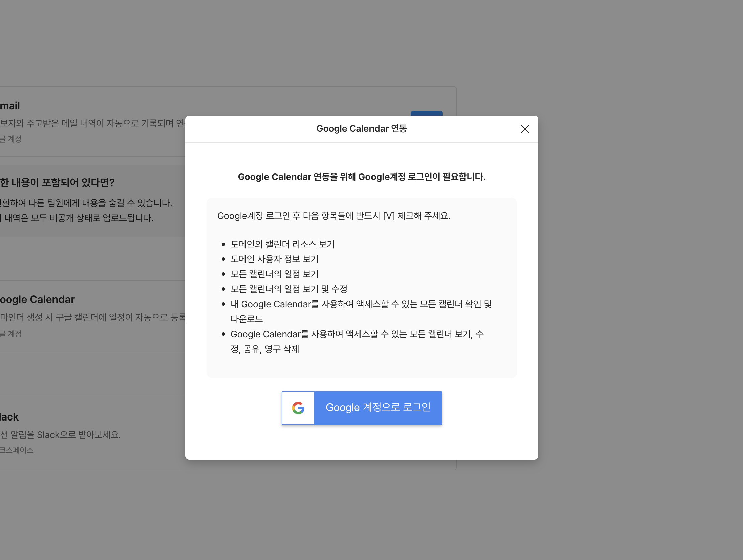Click the heading about Google계정 로그인이 필요합니다
Viewport: 743px width, 560px height.
pos(361,177)
